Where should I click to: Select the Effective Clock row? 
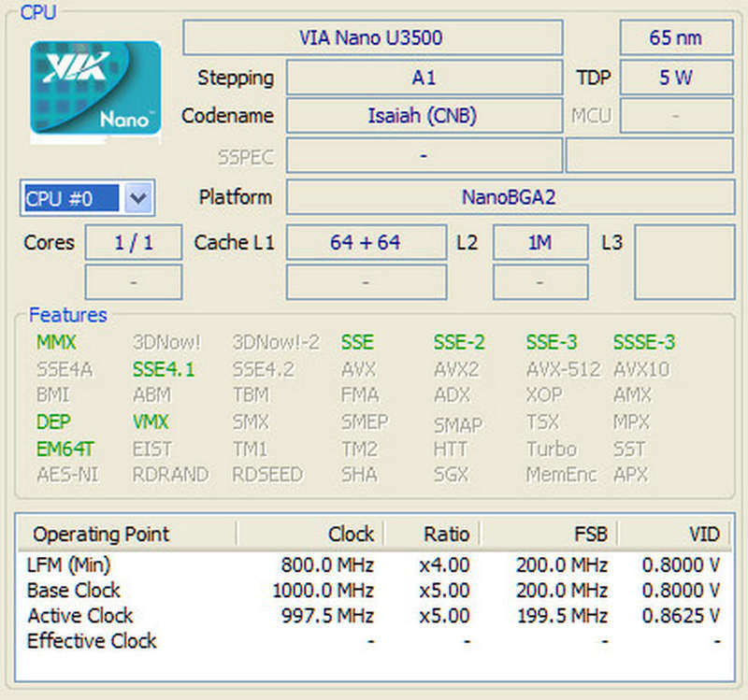pos(374,641)
